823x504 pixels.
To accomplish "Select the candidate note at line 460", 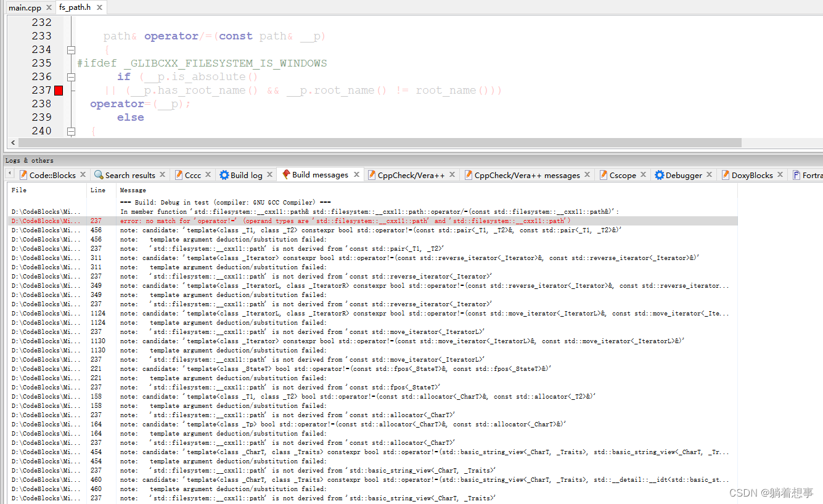I will click(372, 479).
